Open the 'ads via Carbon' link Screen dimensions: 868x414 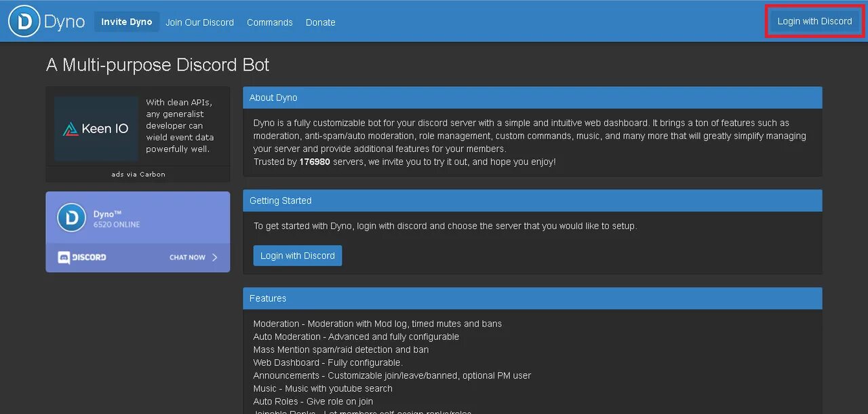[138, 174]
